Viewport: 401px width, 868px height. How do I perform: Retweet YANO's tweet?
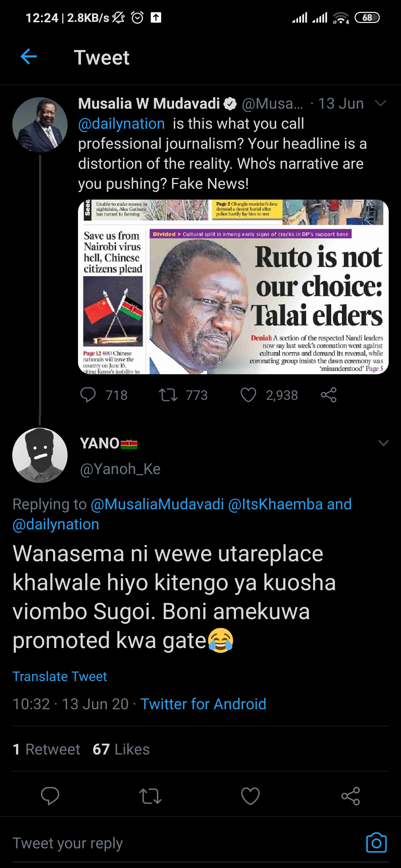[150, 796]
